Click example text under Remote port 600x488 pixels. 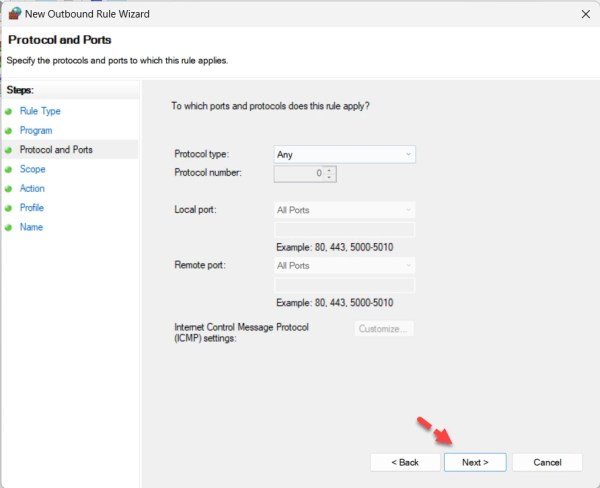(x=334, y=303)
